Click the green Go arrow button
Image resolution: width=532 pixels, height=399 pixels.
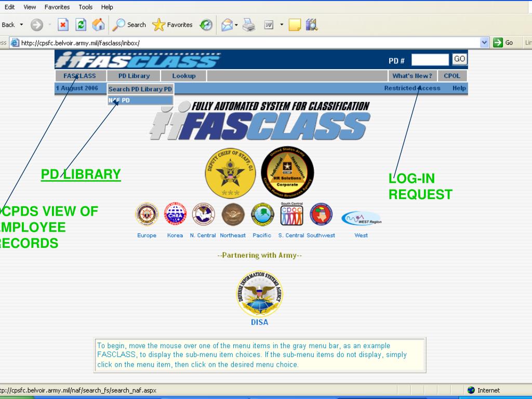pyautogui.click(x=498, y=43)
